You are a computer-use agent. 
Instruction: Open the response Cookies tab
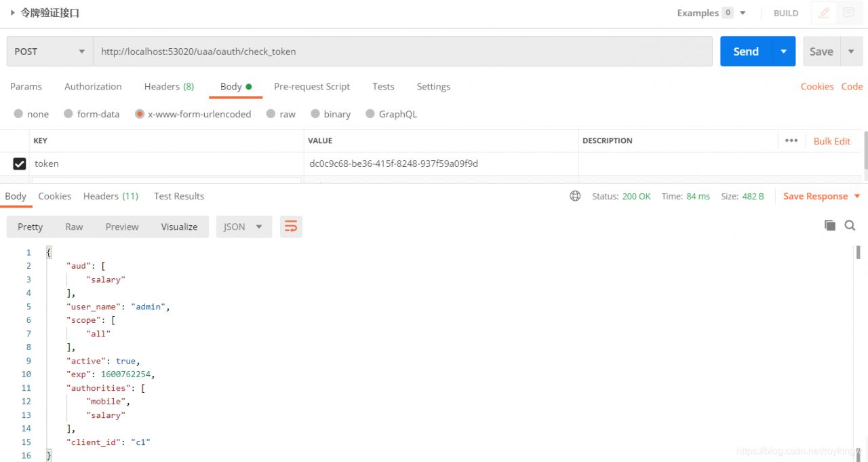(x=55, y=196)
